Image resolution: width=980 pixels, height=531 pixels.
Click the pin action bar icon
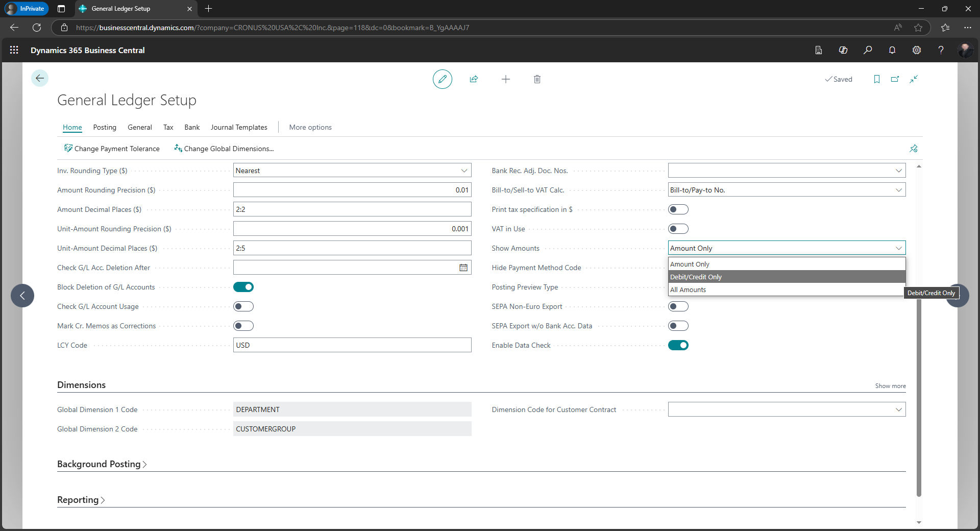(x=914, y=149)
